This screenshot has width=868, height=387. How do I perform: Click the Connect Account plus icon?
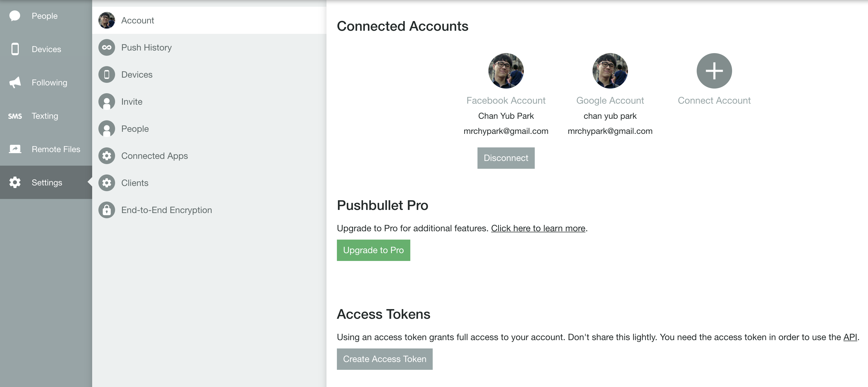(x=714, y=71)
